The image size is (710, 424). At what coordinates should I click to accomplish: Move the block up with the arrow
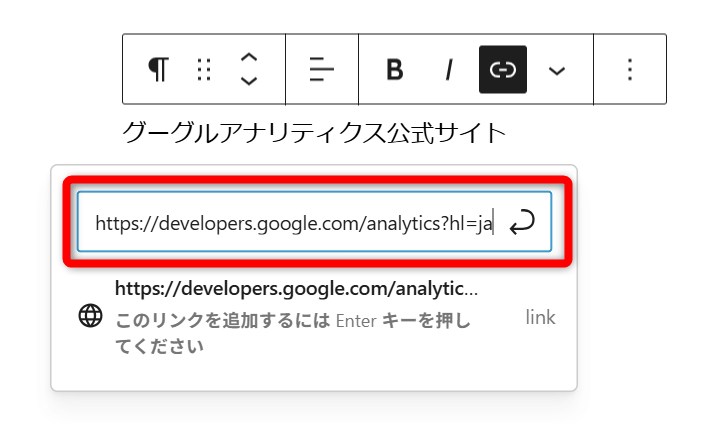tap(249, 58)
